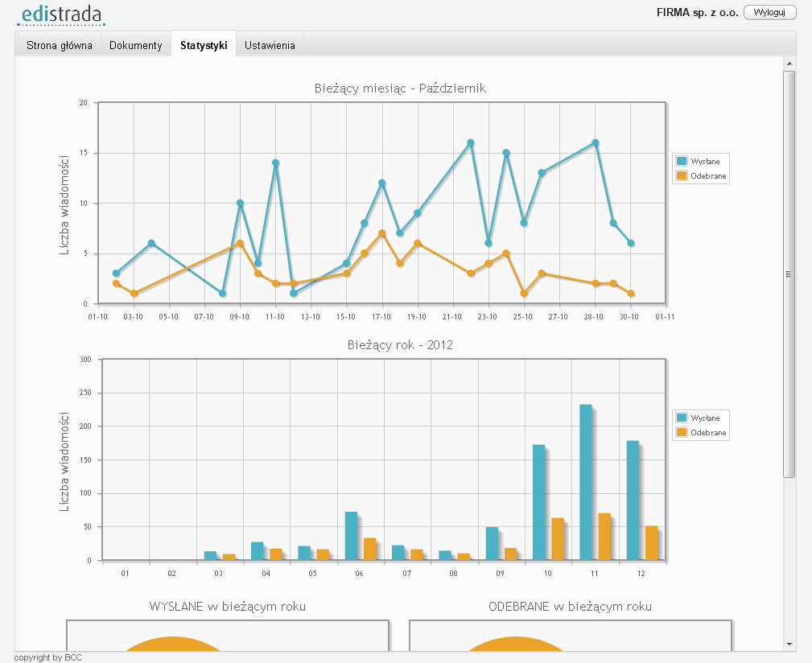Select the Statystyki tab
Screen dimensions: 812x663
click(x=204, y=44)
